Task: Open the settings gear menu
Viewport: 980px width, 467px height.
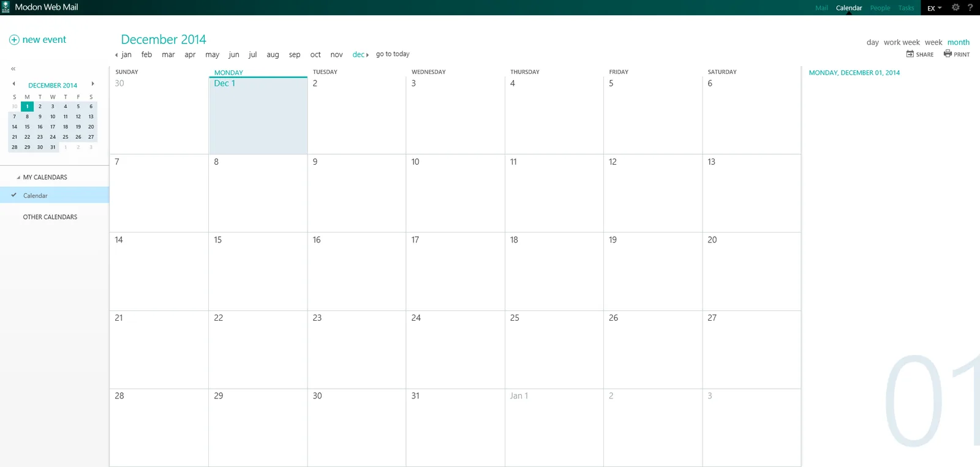Action: [x=956, y=7]
